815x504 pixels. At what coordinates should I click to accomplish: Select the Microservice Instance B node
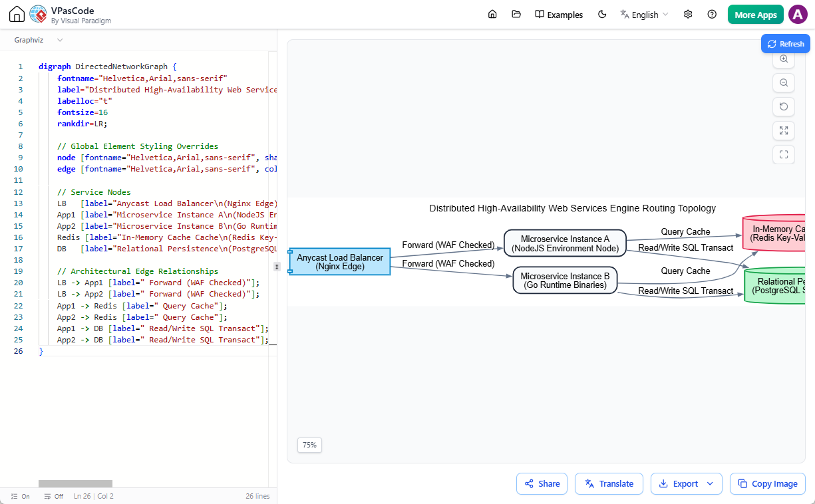click(565, 281)
